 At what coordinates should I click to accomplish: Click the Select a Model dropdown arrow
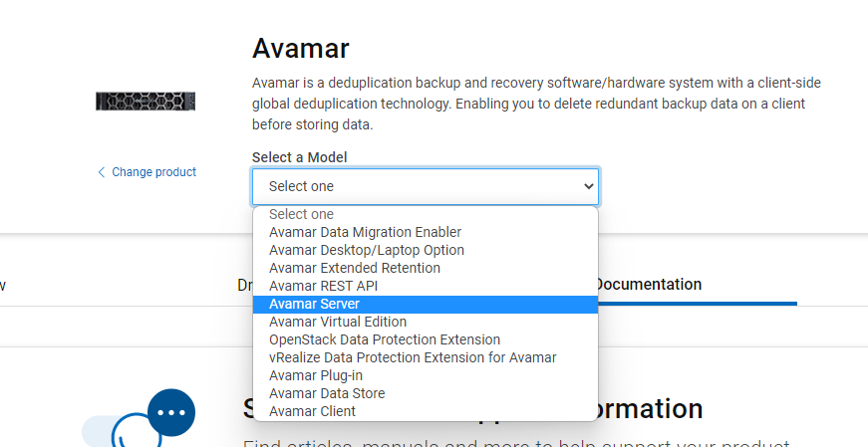tap(588, 186)
